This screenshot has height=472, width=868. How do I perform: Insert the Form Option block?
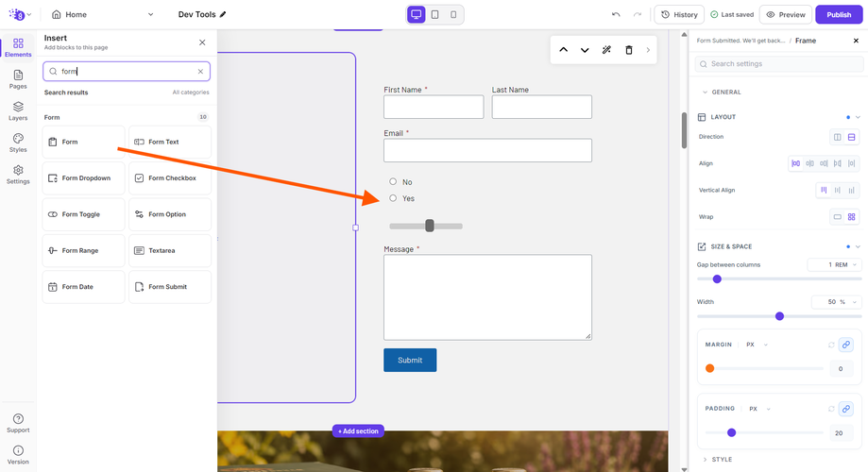point(170,214)
